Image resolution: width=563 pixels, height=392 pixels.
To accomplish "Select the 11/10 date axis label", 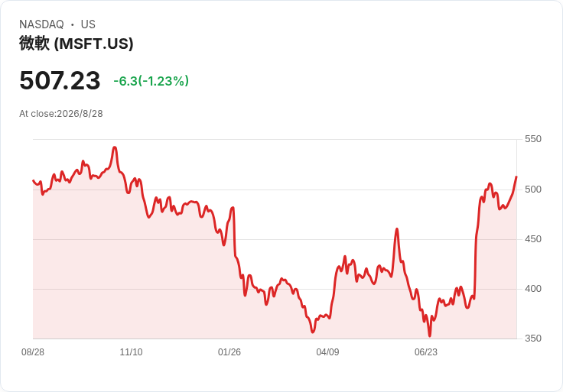I will pyautogui.click(x=131, y=352).
